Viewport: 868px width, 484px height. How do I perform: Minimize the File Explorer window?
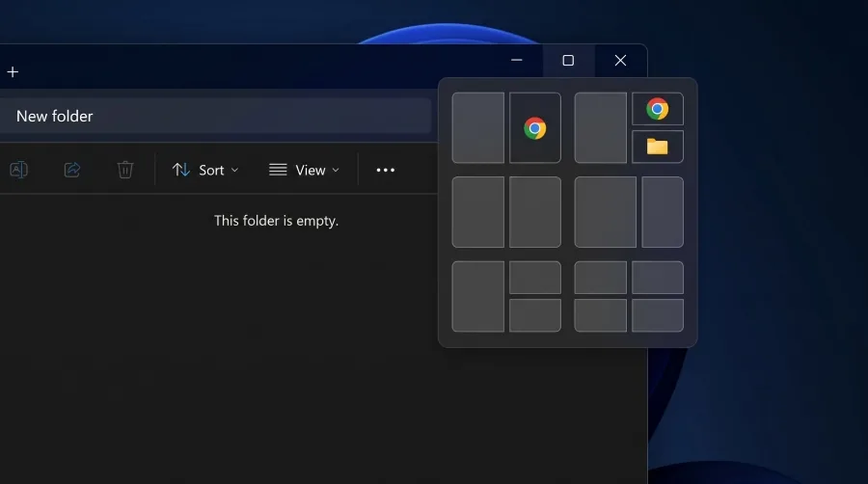(x=517, y=61)
